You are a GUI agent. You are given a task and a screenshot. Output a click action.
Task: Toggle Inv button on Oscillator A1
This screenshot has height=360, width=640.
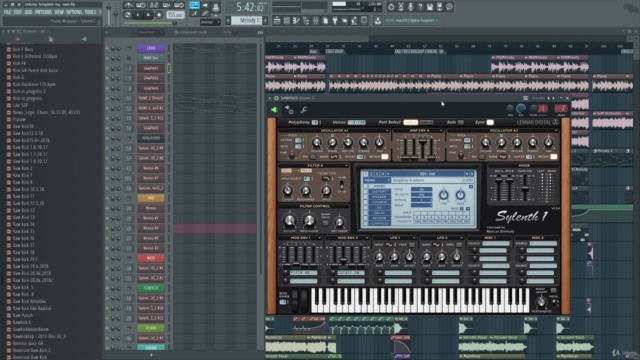(x=313, y=157)
